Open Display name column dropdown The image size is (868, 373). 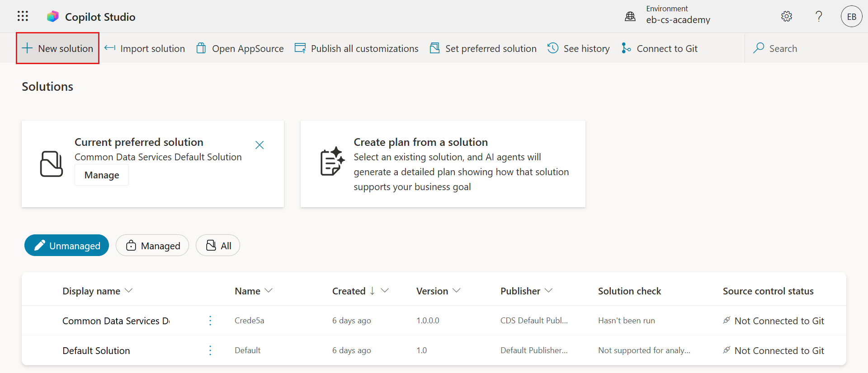coord(128,290)
